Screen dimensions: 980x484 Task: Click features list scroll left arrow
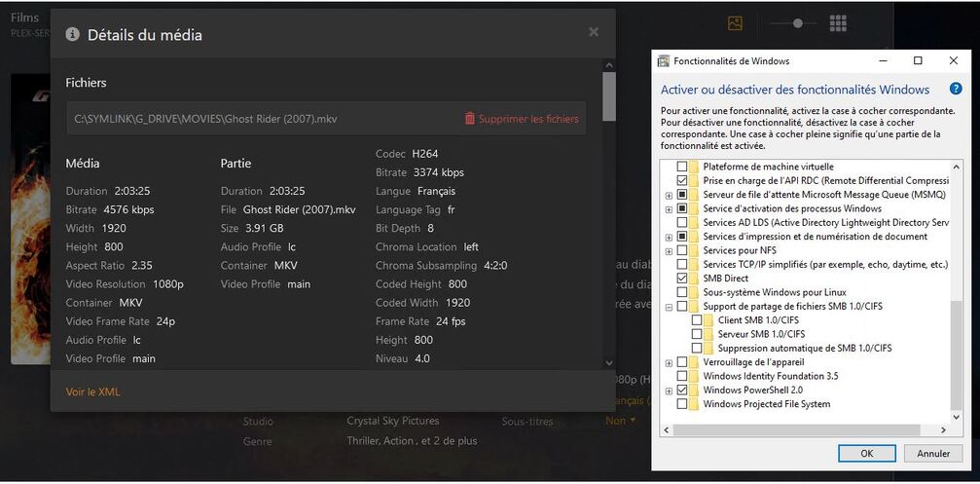667,430
